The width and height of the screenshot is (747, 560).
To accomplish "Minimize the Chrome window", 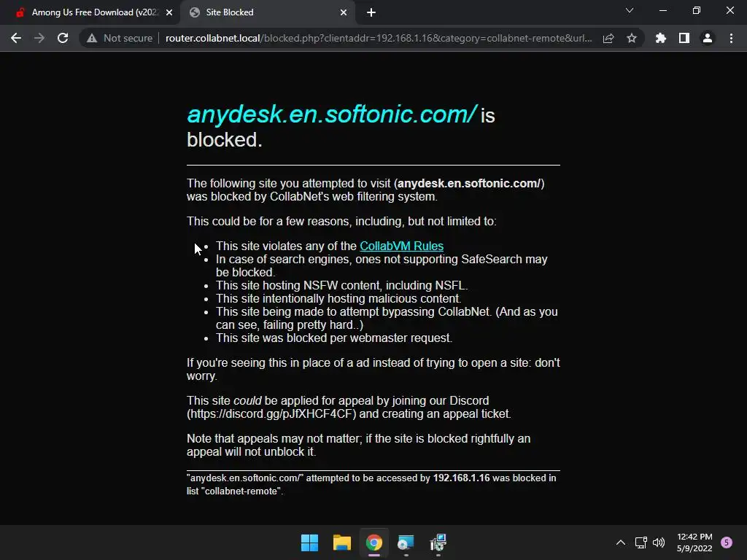I will [x=662, y=10].
